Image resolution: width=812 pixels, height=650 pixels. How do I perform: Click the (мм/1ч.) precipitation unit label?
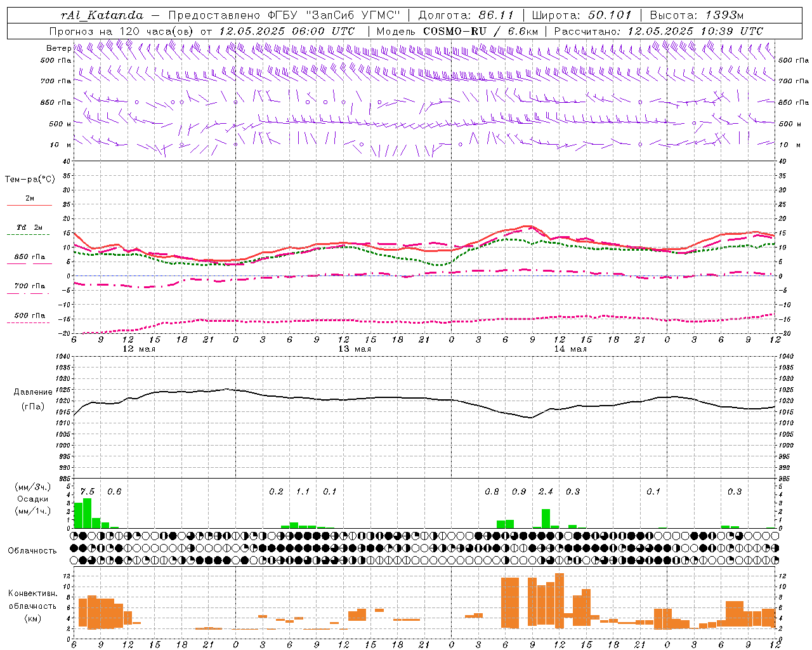click(32, 511)
